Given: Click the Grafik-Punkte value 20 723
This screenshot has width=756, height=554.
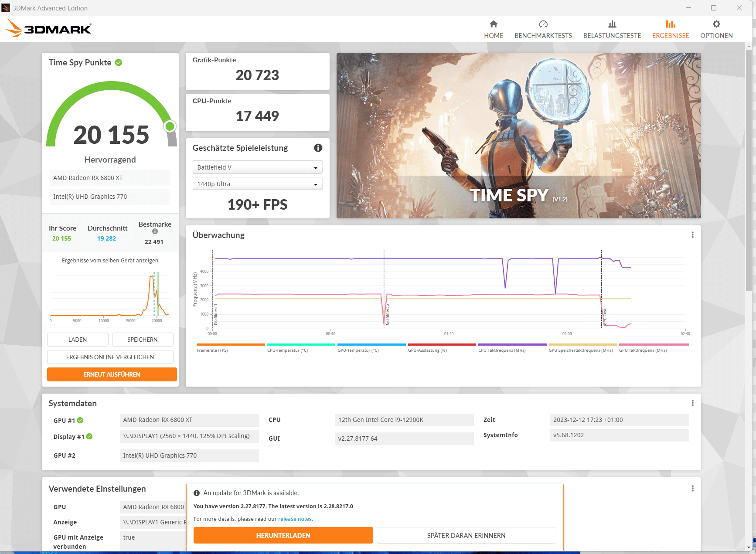Looking at the screenshot, I should [x=257, y=75].
